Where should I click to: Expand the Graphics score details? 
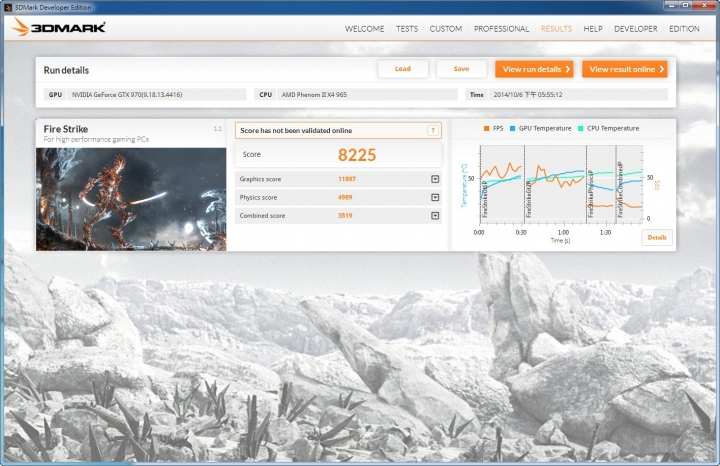(435, 179)
